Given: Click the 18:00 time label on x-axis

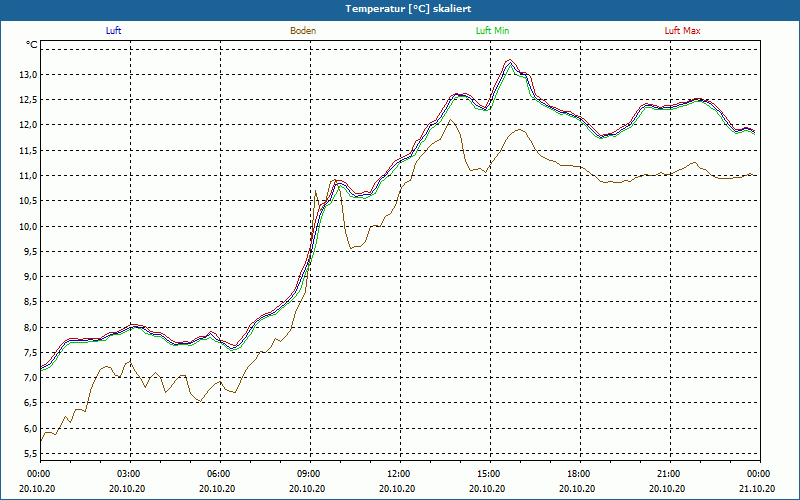Looking at the screenshot, I should [578, 474].
